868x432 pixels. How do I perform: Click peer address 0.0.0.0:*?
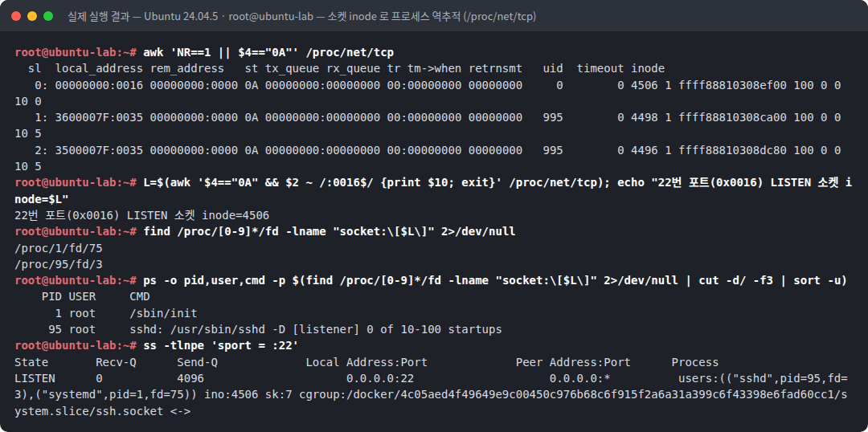click(579, 378)
